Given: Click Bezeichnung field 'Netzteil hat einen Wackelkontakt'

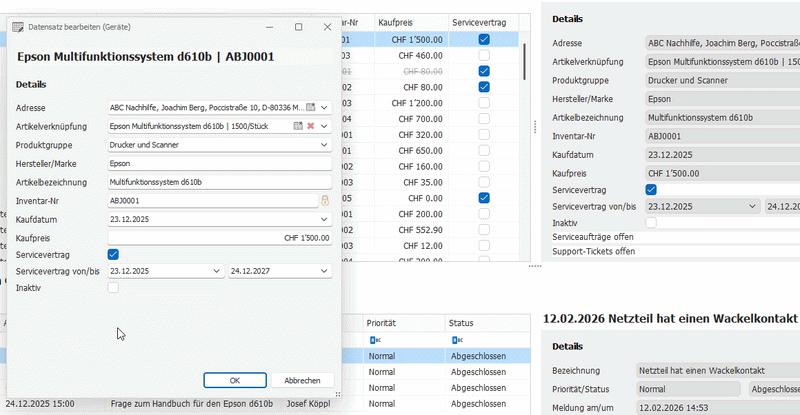Looking at the screenshot, I should (x=718, y=371).
